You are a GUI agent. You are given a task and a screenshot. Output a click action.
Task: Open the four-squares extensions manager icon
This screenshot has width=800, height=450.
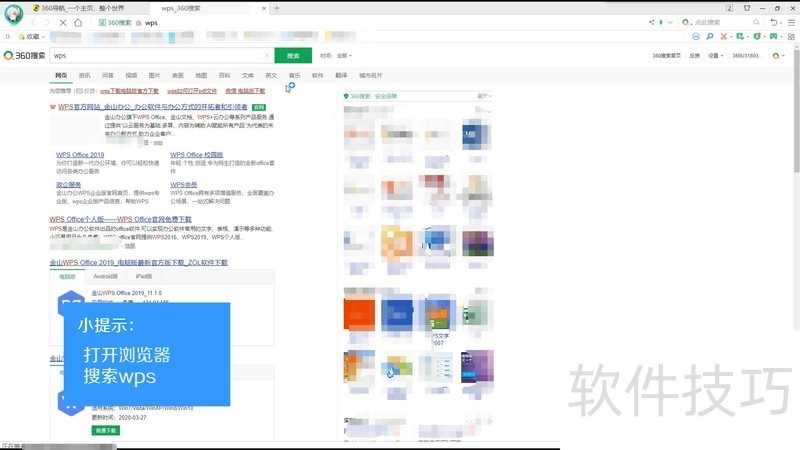click(x=791, y=37)
